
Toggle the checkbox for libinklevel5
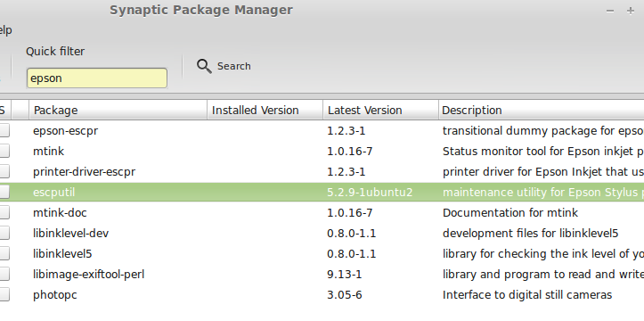tap(4, 253)
